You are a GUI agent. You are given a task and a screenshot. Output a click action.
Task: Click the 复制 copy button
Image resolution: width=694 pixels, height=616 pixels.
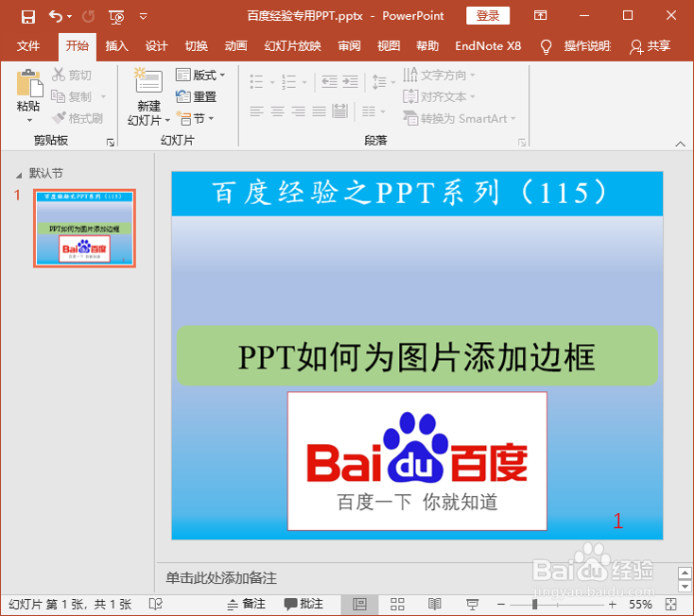tap(71, 96)
